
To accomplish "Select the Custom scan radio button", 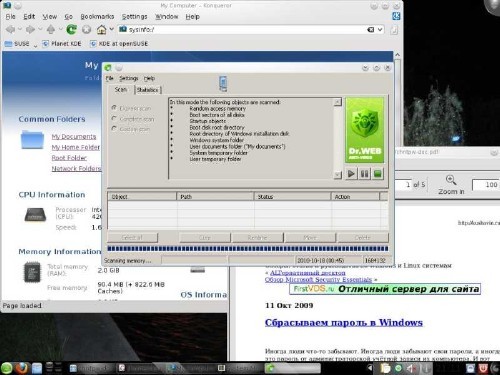I will click(x=114, y=129).
